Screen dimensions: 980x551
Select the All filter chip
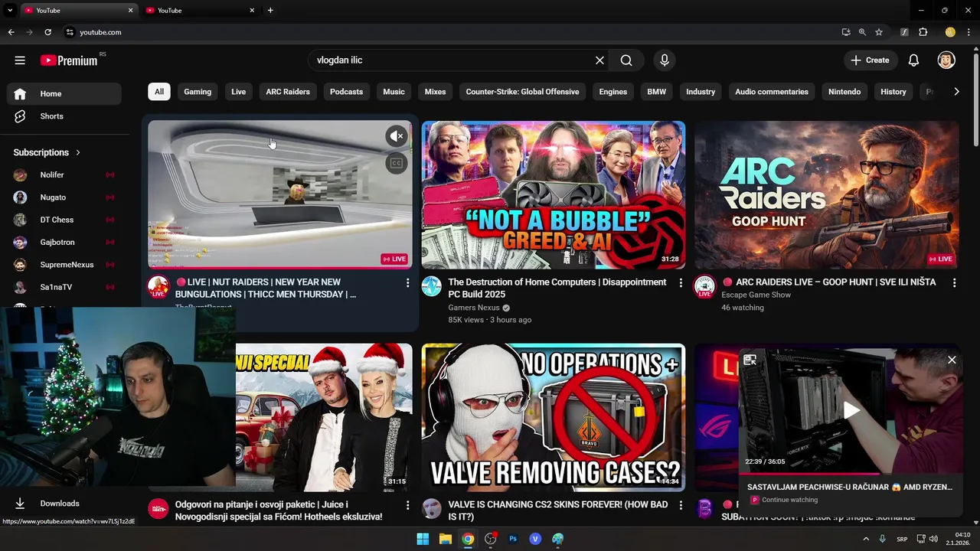159,92
